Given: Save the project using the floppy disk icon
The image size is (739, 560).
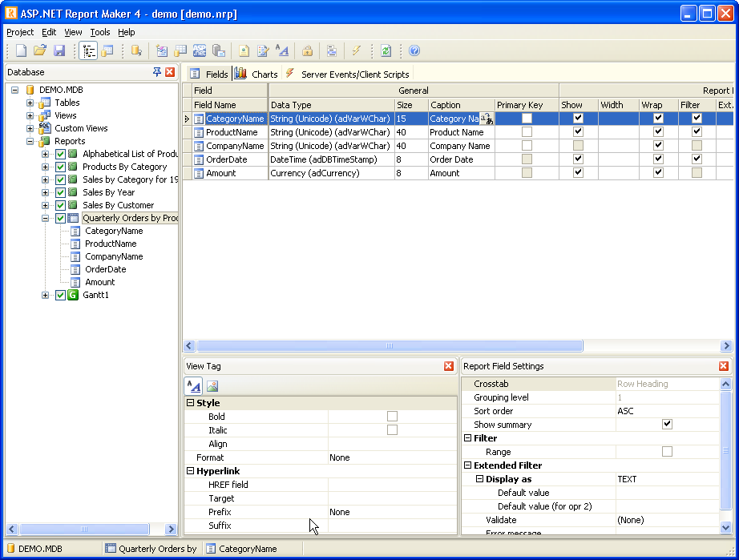Looking at the screenshot, I should click(59, 50).
